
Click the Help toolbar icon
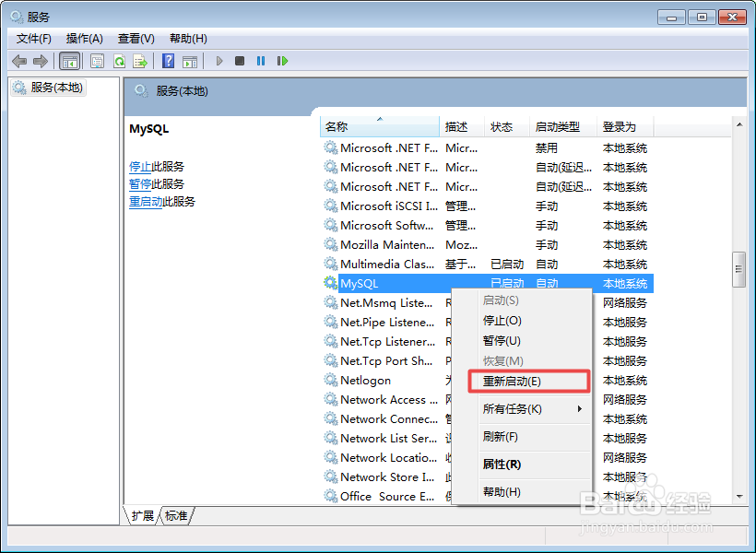click(169, 61)
